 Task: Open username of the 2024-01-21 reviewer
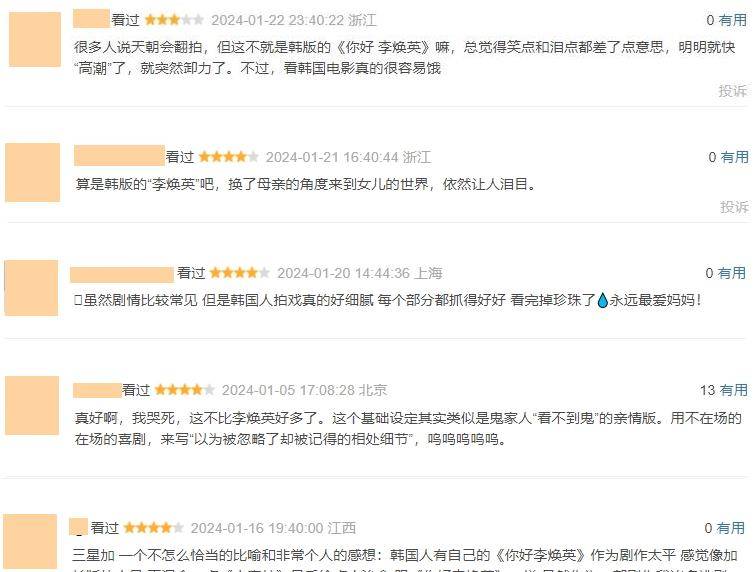pyautogui.click(x=119, y=156)
